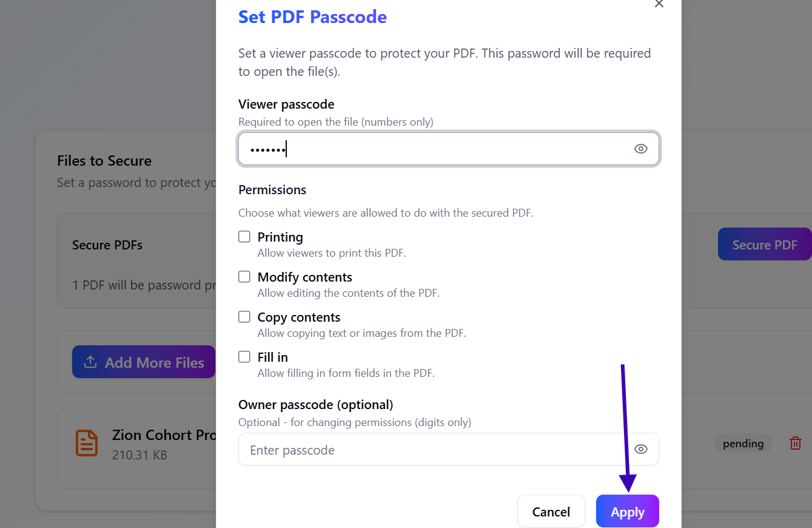Click the Files to Secure heading
Viewport: 812px width, 528px height.
point(104,160)
